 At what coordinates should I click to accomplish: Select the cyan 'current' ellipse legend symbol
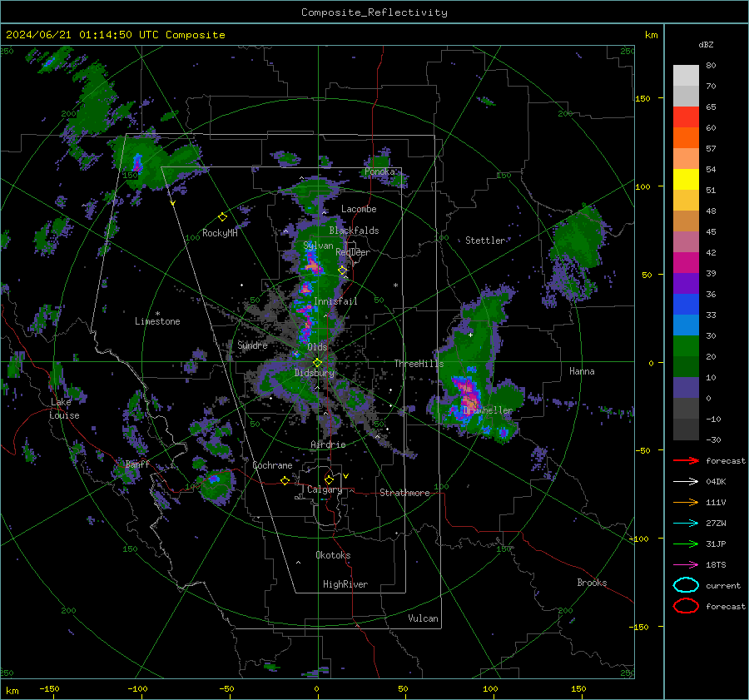pos(686,585)
